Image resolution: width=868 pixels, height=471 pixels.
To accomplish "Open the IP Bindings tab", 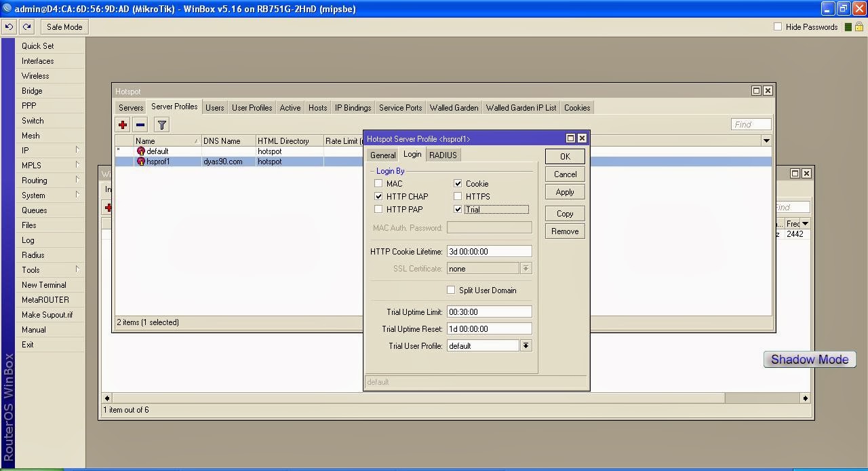I will (353, 108).
